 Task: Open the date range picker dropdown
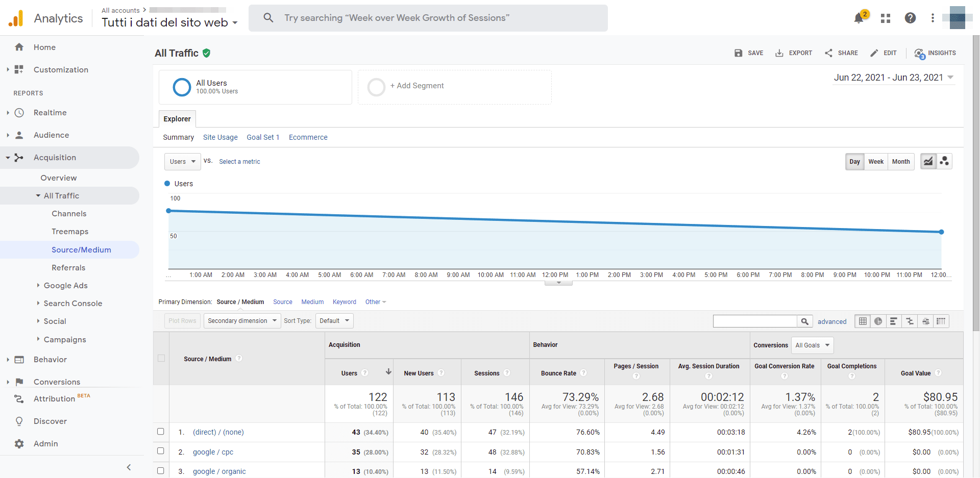[894, 78]
